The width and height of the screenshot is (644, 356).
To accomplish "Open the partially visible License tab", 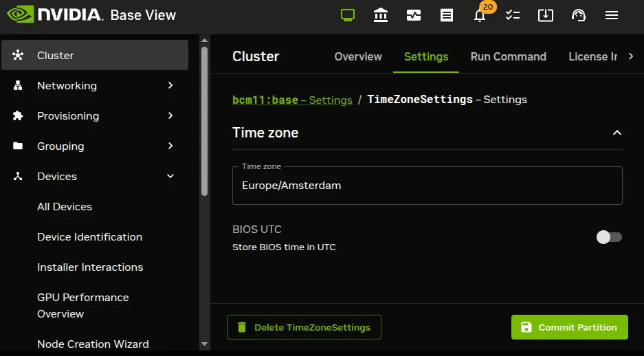I will (592, 56).
